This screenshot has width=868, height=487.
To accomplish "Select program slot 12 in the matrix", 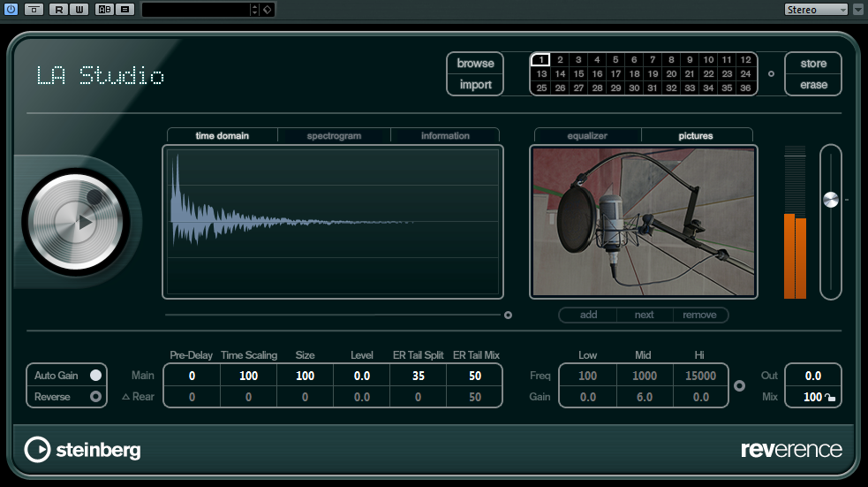I will [x=745, y=60].
